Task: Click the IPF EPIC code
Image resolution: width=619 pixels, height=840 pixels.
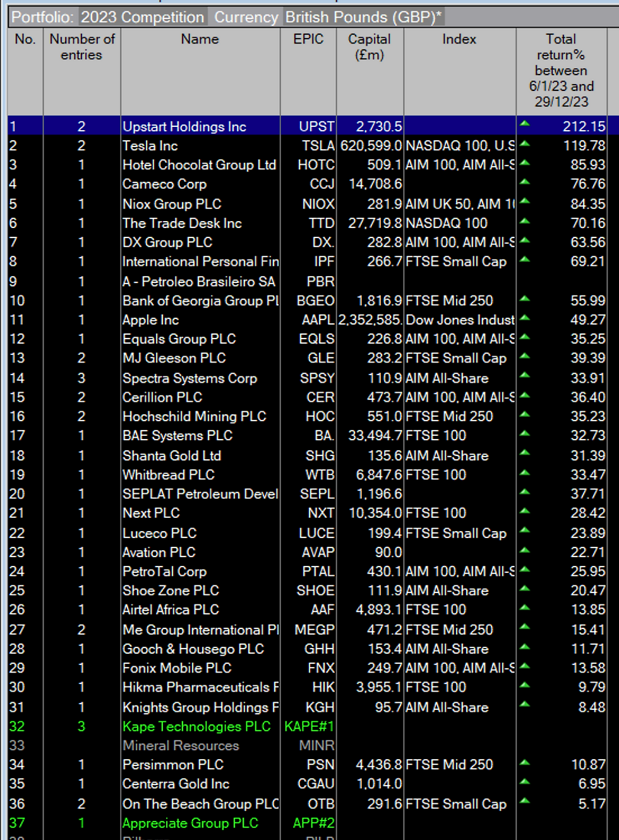Action: pos(324,261)
